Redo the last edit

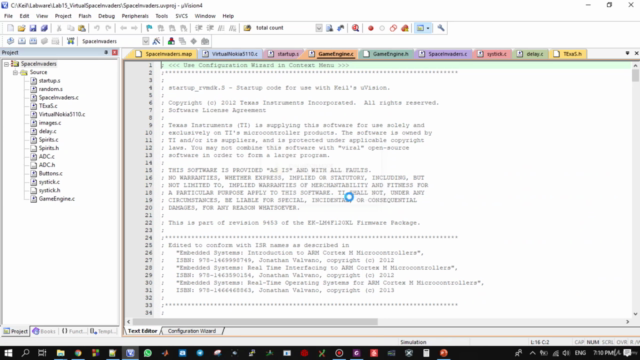point(108,28)
